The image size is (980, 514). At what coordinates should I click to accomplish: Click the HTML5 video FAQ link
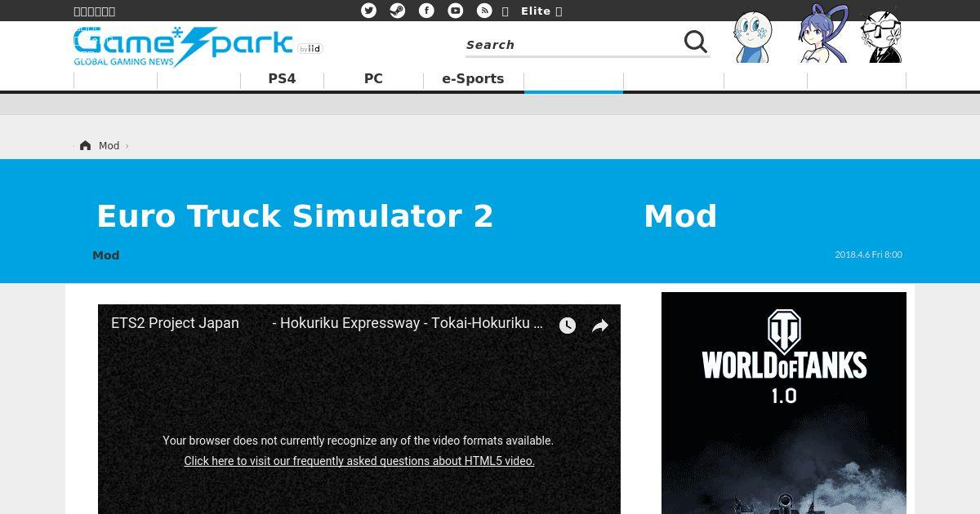tap(359, 461)
